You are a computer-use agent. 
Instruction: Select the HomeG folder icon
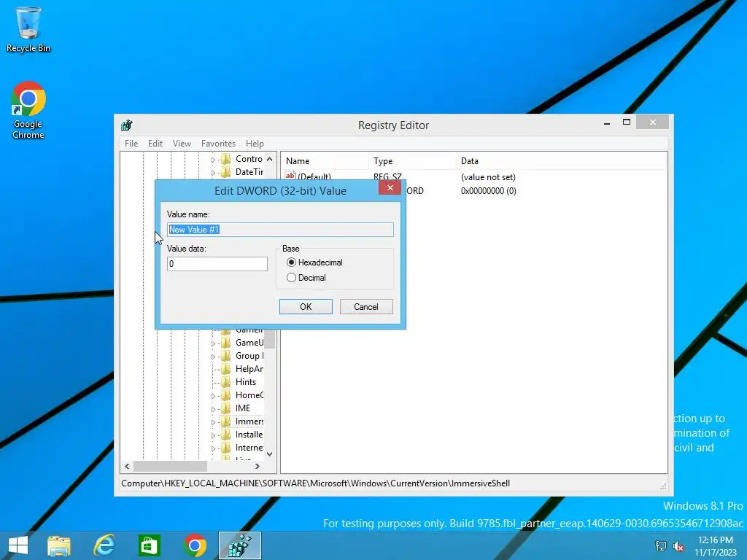(226, 395)
